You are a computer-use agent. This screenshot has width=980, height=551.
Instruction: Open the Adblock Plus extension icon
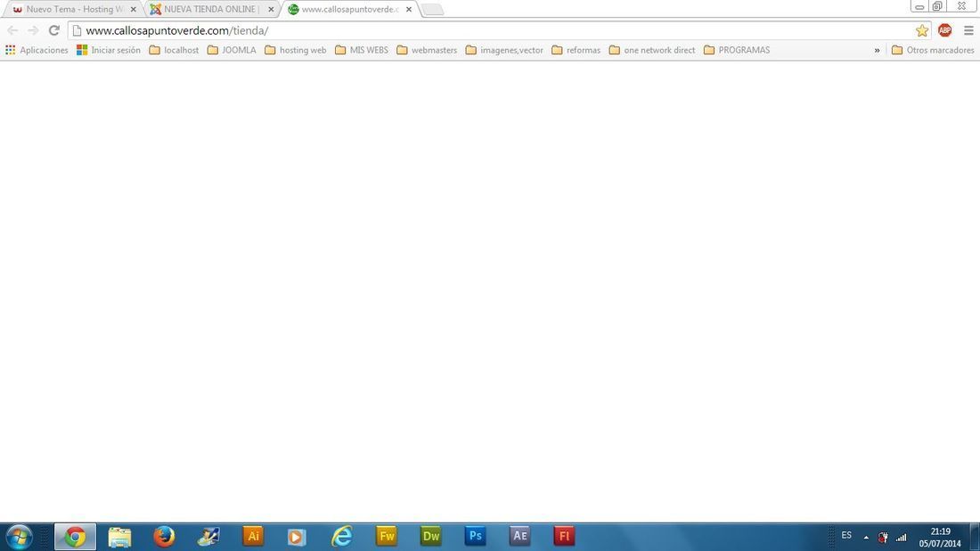coord(945,30)
